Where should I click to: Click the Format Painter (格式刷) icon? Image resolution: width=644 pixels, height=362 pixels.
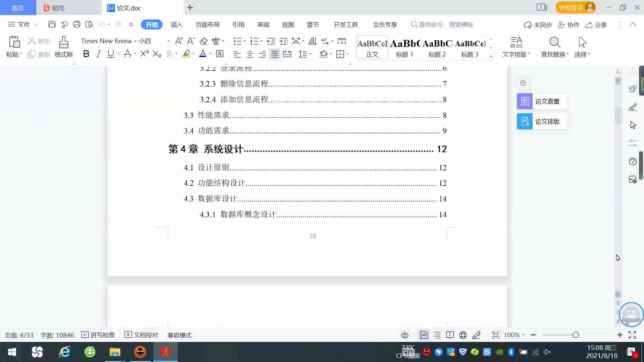coord(63,47)
